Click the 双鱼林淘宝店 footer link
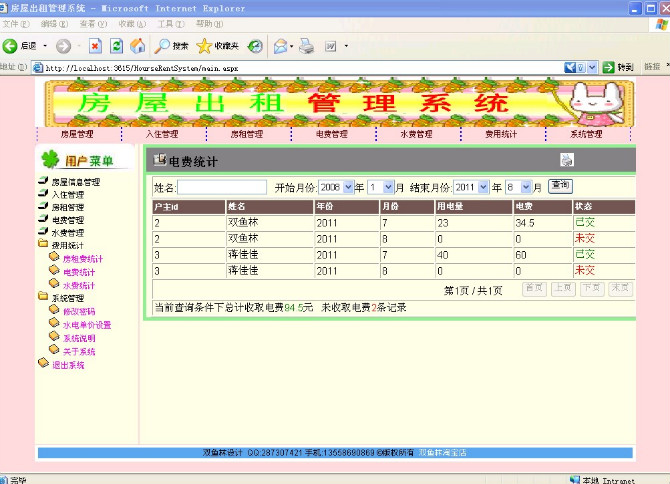The width and height of the screenshot is (670, 484). pos(442,452)
